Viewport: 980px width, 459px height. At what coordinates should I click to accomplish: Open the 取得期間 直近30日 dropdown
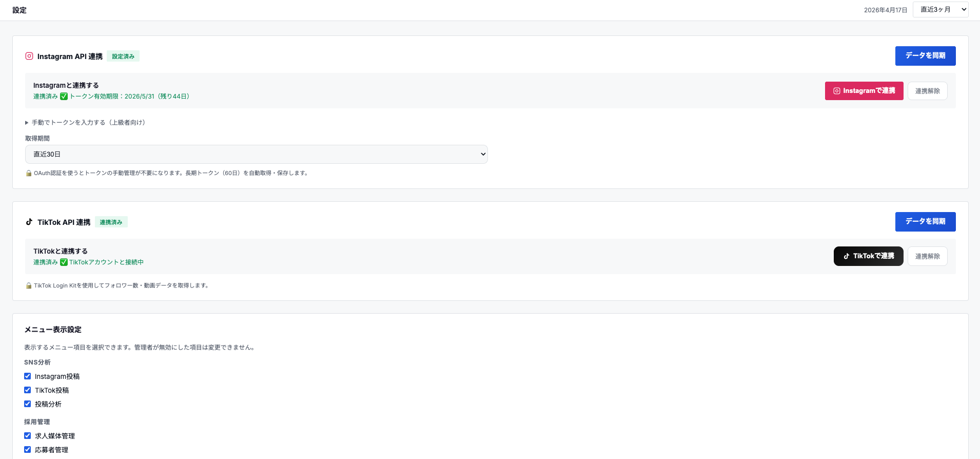click(256, 154)
